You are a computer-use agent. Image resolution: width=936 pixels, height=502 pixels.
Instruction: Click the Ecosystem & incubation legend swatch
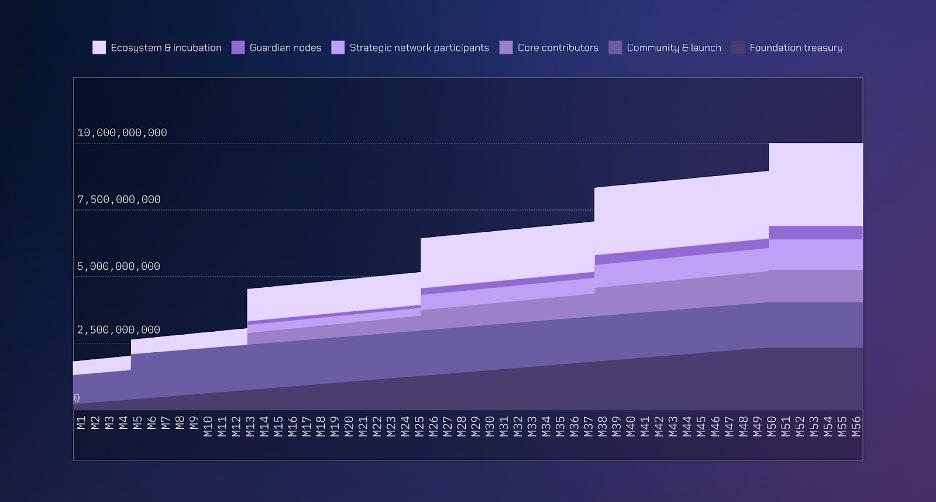99,48
